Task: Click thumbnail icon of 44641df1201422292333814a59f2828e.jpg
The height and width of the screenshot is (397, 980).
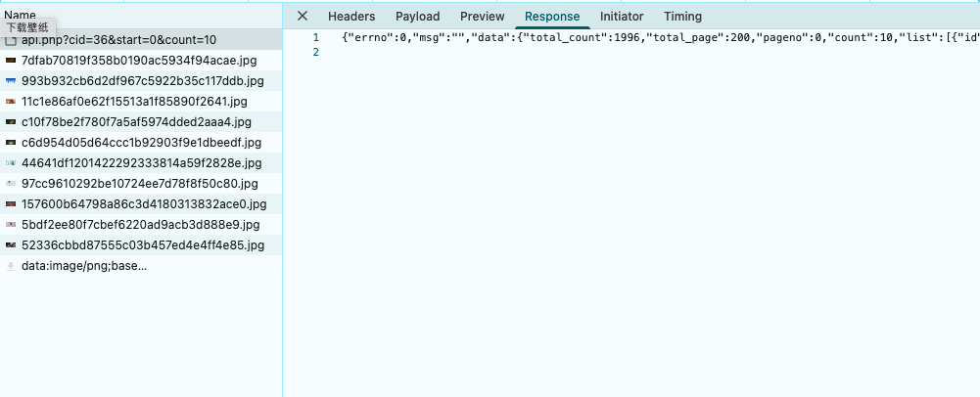Action: pyautogui.click(x=11, y=163)
